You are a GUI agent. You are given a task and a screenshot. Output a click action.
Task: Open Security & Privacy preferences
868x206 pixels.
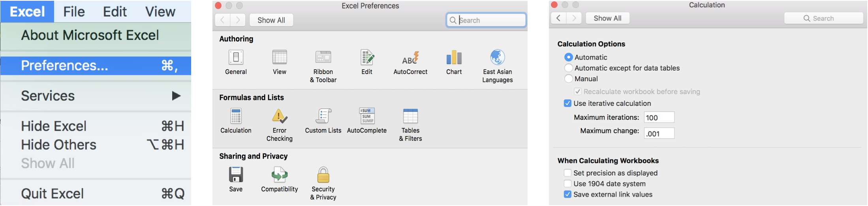(323, 175)
